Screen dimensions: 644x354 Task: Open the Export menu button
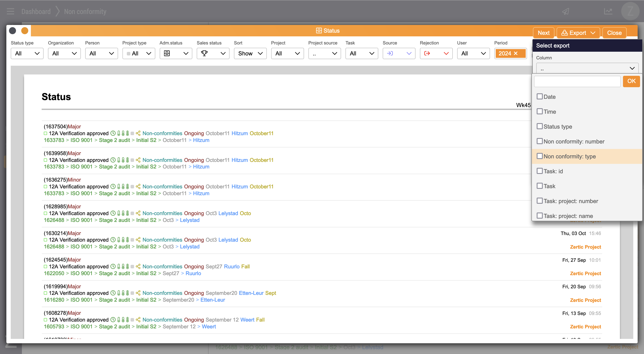click(x=578, y=33)
